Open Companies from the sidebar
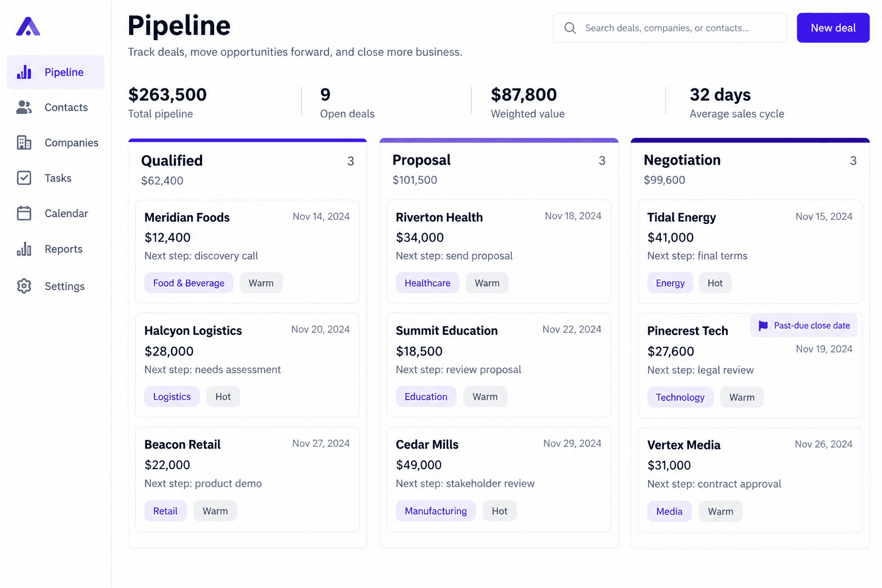The height and width of the screenshot is (588, 882). click(x=56, y=142)
